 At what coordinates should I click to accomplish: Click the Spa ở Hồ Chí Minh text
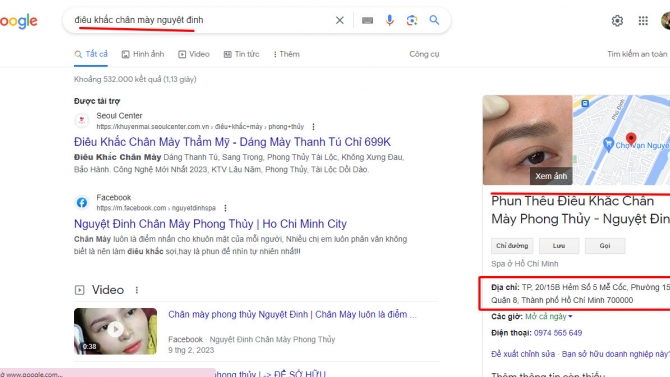525,264
